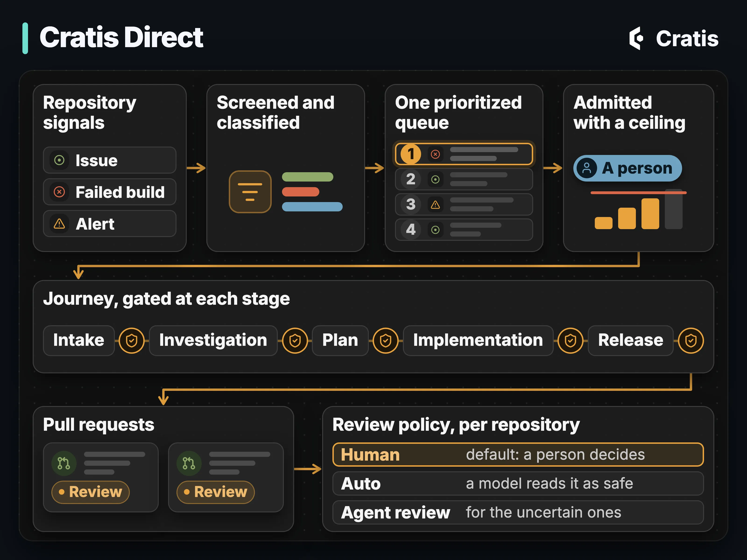Click Review on the first pull request
Screen dimensions: 747x560
click(x=91, y=492)
